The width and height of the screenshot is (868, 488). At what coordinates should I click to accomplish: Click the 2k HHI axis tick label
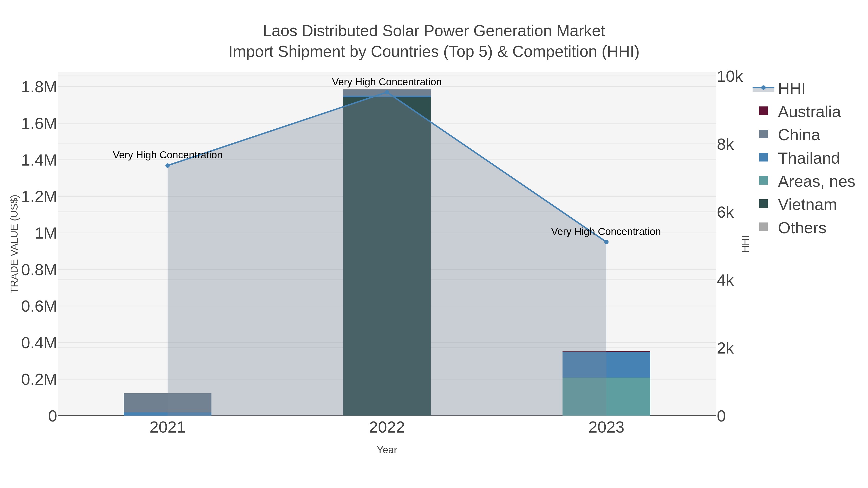726,348
